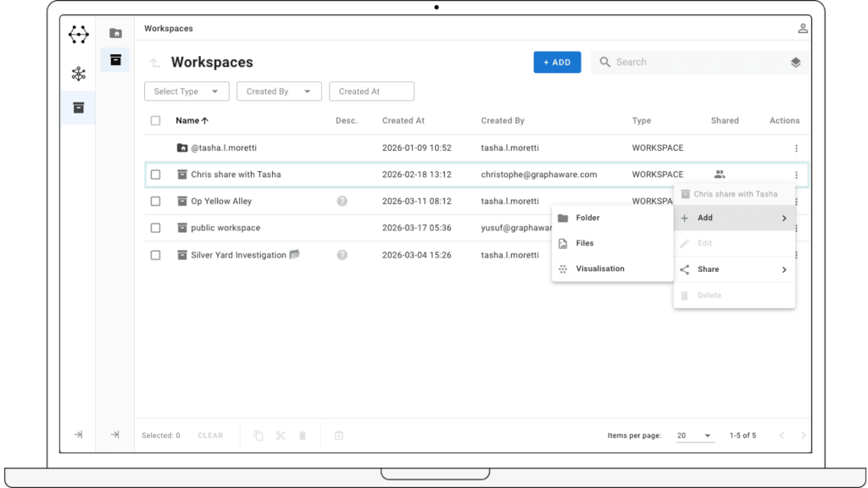The height and width of the screenshot is (488, 868).
Task: Click the shared people icon on the Chris row
Action: point(719,175)
